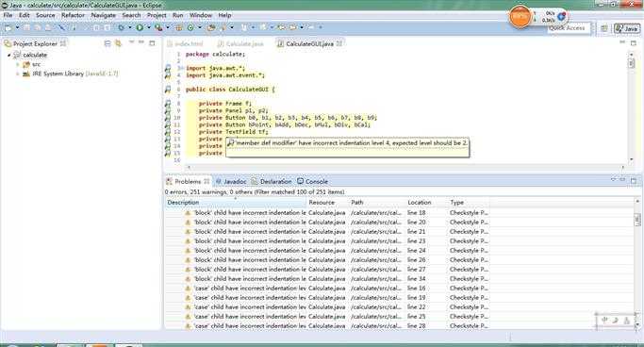
Task: Click the New Java Class icon
Action: tap(190, 27)
